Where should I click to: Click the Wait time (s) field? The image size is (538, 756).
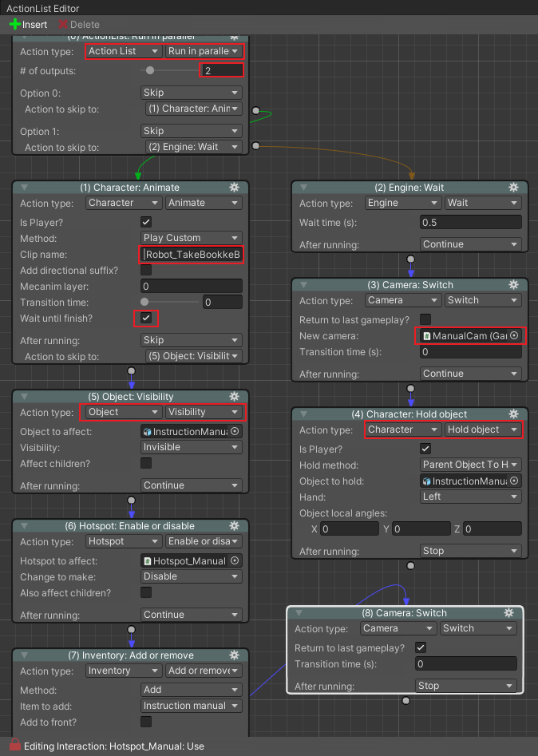pos(471,222)
